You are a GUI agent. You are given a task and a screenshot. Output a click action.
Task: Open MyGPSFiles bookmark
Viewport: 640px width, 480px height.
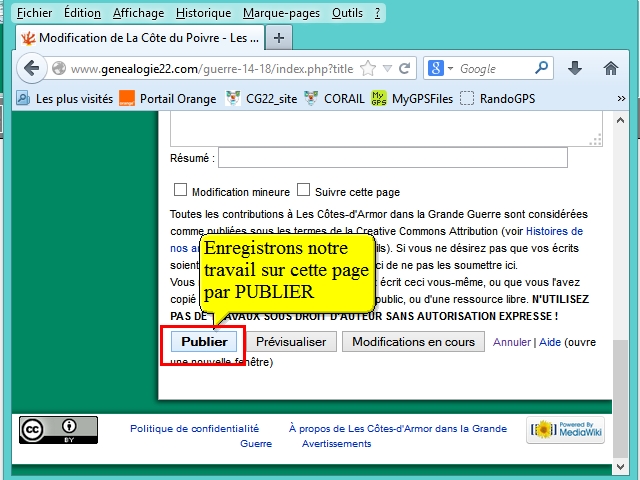coord(412,99)
